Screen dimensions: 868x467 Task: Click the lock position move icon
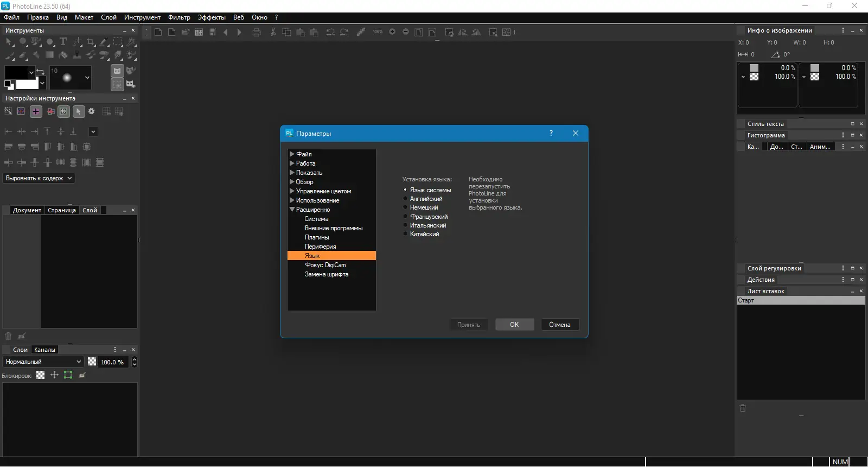[54, 375]
